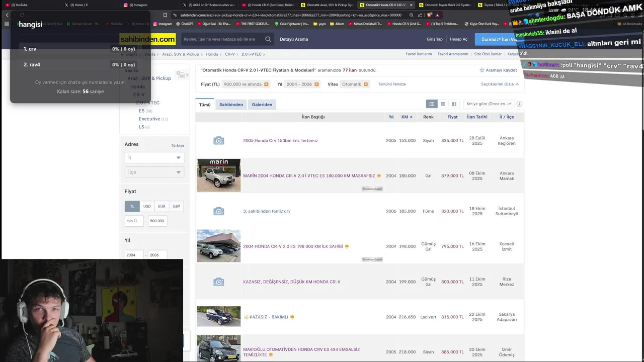This screenshot has width=644, height=362.
Task: Switch to grid gallery view icon
Action: click(x=454, y=104)
